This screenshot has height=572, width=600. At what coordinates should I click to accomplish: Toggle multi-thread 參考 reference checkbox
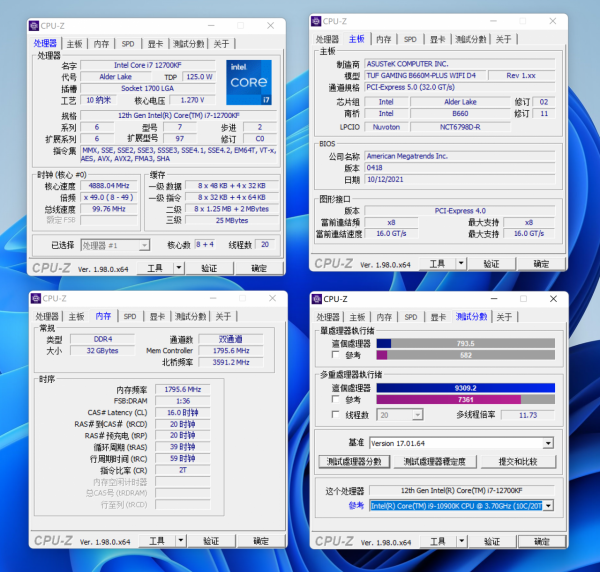pos(336,399)
